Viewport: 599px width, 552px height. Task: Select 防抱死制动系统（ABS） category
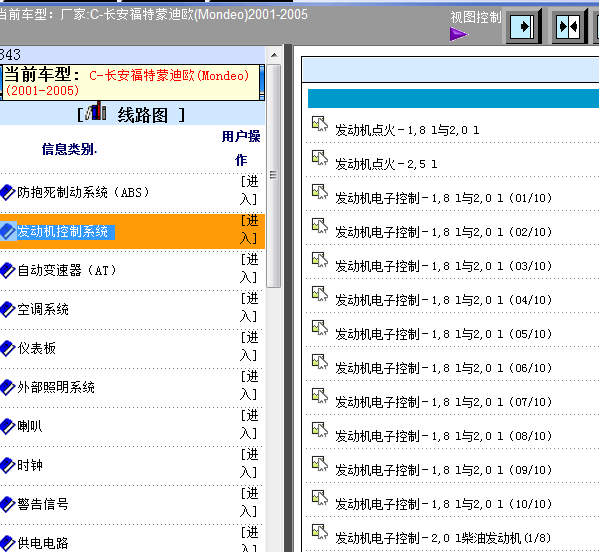83,192
